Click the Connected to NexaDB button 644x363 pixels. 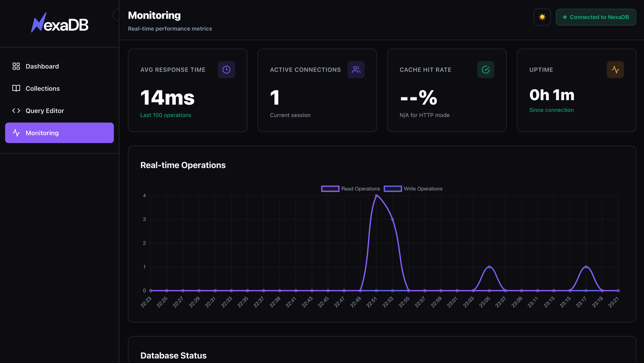coord(596,17)
